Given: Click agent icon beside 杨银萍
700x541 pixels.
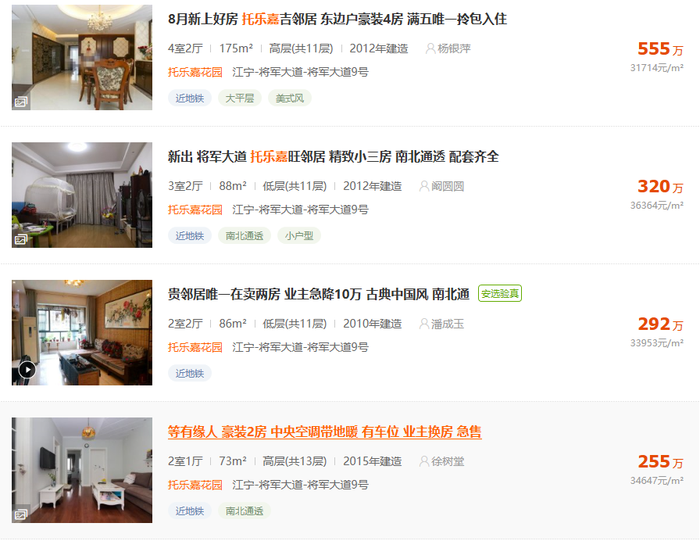Looking at the screenshot, I should coord(430,49).
